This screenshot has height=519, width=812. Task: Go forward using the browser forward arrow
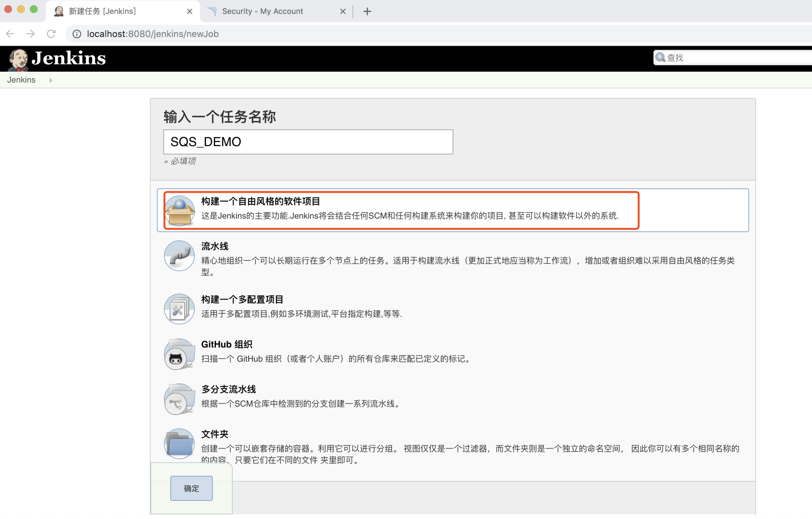coord(31,34)
